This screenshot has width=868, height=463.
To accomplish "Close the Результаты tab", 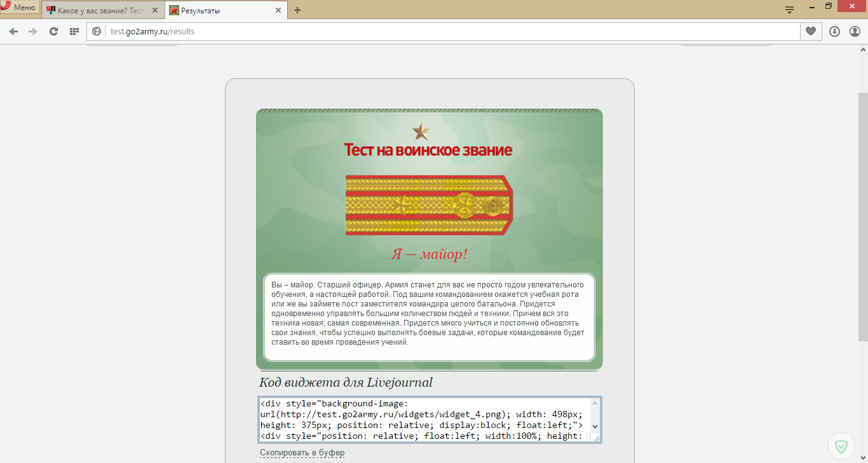I will tap(278, 10).
